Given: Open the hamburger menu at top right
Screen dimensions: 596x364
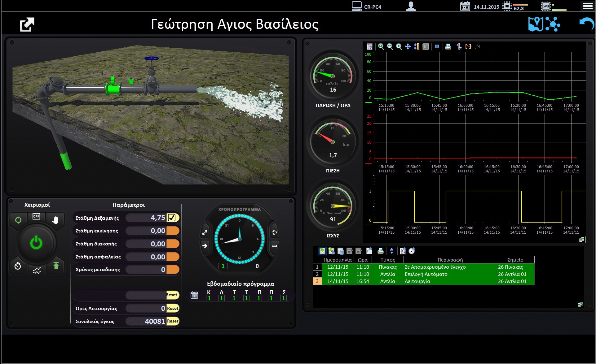Looking at the screenshot, I should tap(588, 6).
